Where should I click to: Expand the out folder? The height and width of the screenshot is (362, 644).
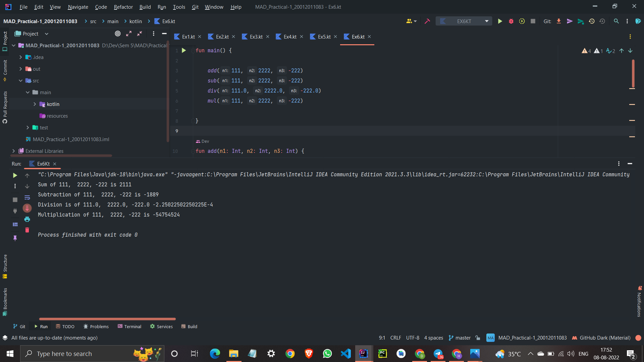21,69
